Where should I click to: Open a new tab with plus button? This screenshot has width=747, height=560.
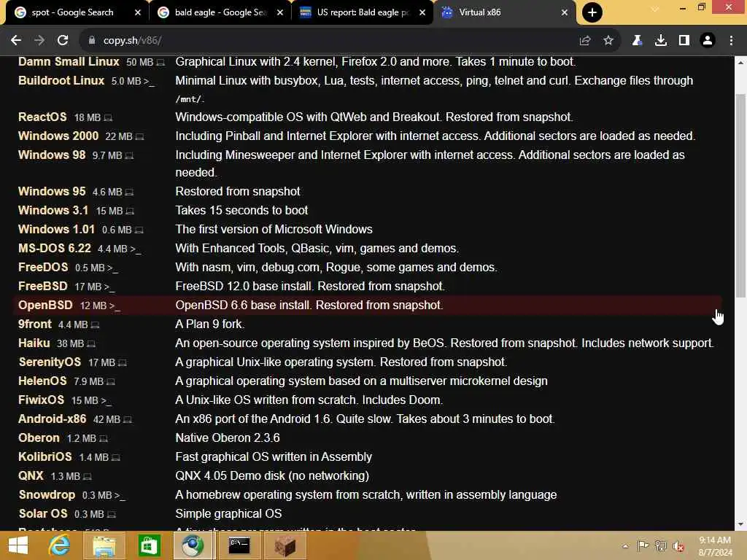click(x=592, y=12)
